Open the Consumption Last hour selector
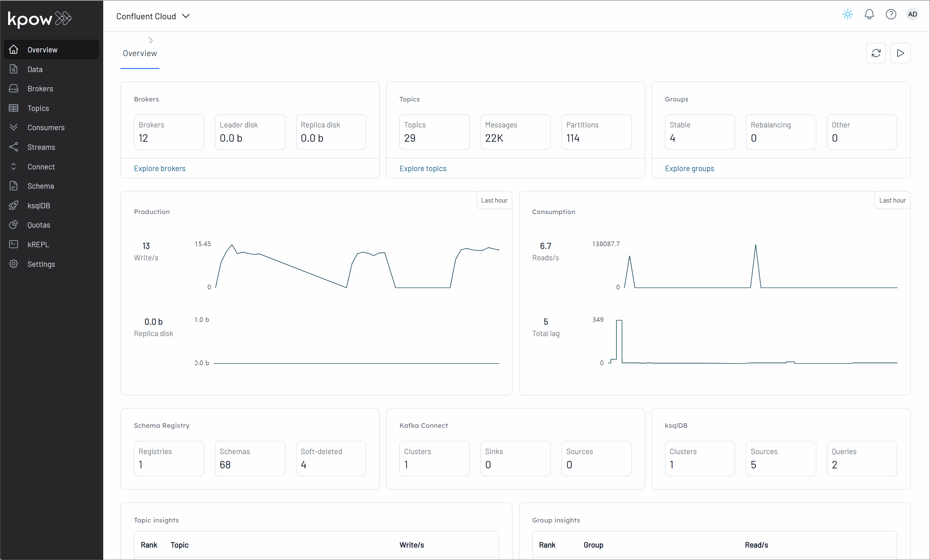930x560 pixels. [892, 201]
